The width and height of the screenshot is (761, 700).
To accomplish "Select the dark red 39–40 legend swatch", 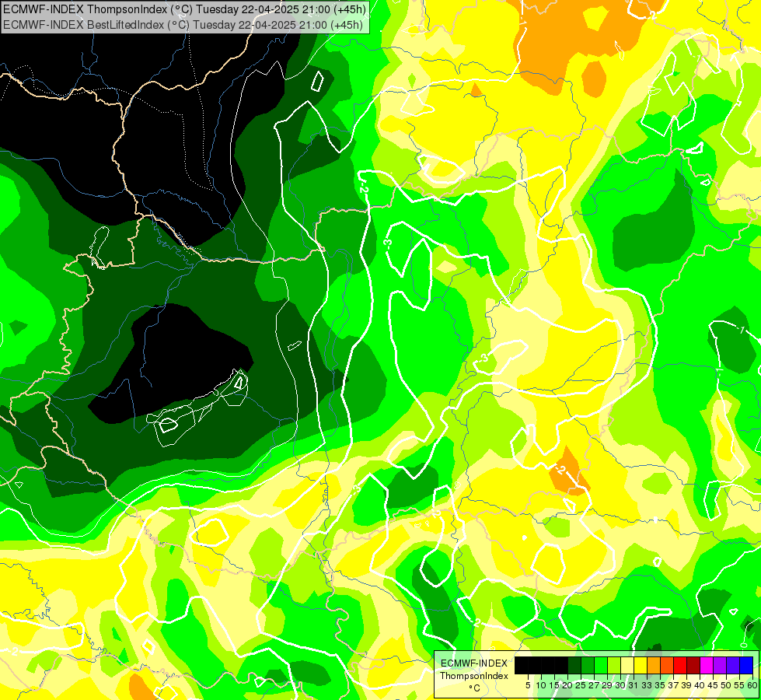I will [693, 666].
